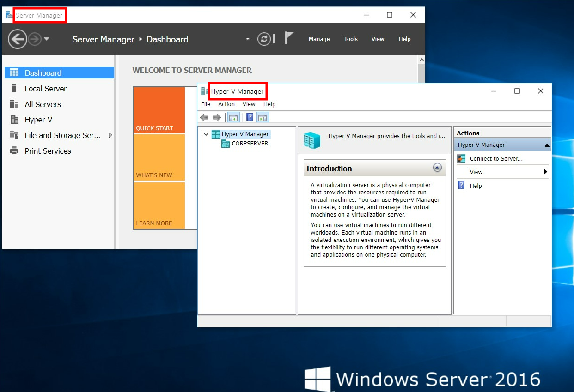This screenshot has height=392, width=574.
Task: Open the Tools menu in Server Manager
Action: click(x=351, y=39)
